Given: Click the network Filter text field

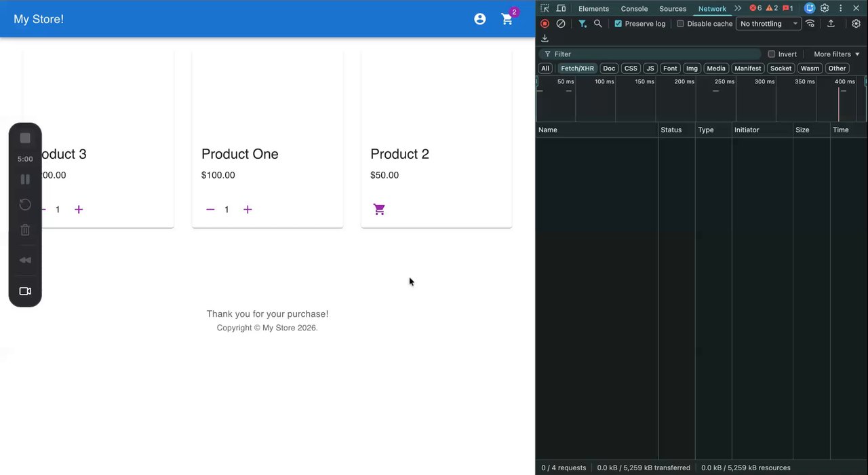Looking at the screenshot, I should pos(651,54).
